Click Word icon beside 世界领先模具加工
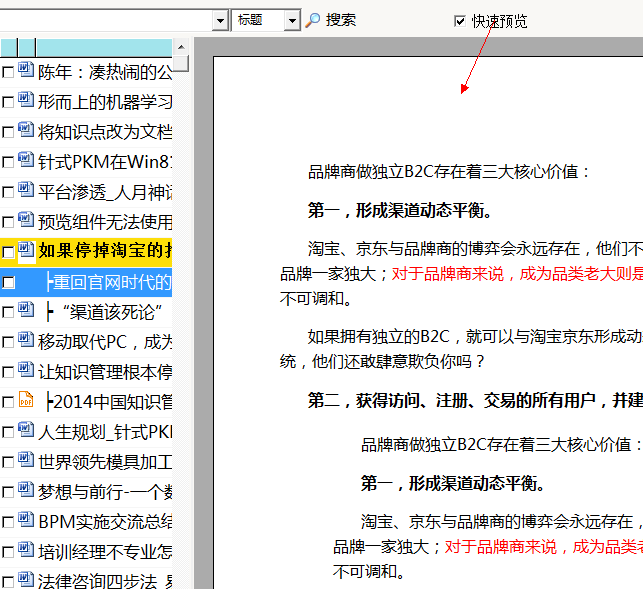The height and width of the screenshot is (589, 643). click(26, 461)
